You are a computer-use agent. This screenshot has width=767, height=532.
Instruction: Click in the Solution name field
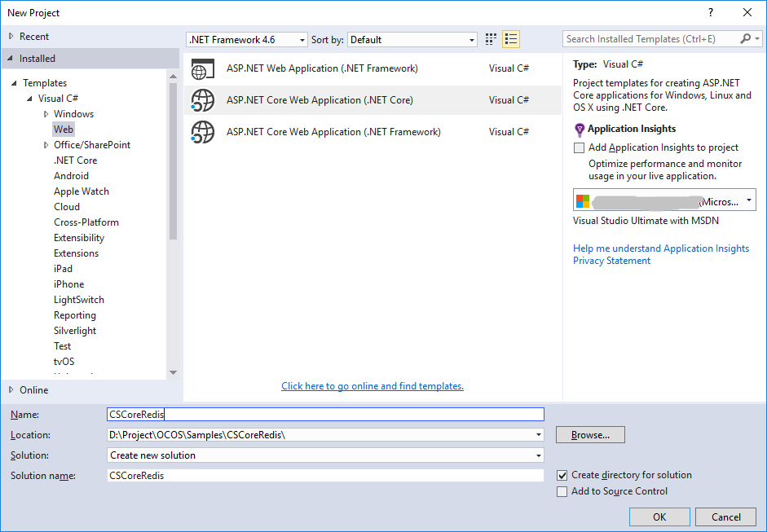(325, 475)
